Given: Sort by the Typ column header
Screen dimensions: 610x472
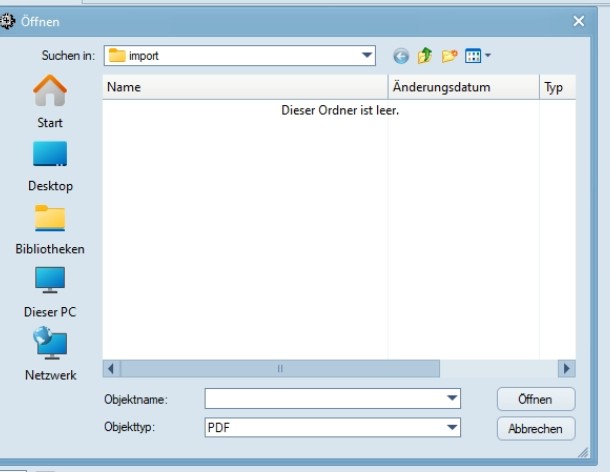Looking at the screenshot, I should click(556, 88).
